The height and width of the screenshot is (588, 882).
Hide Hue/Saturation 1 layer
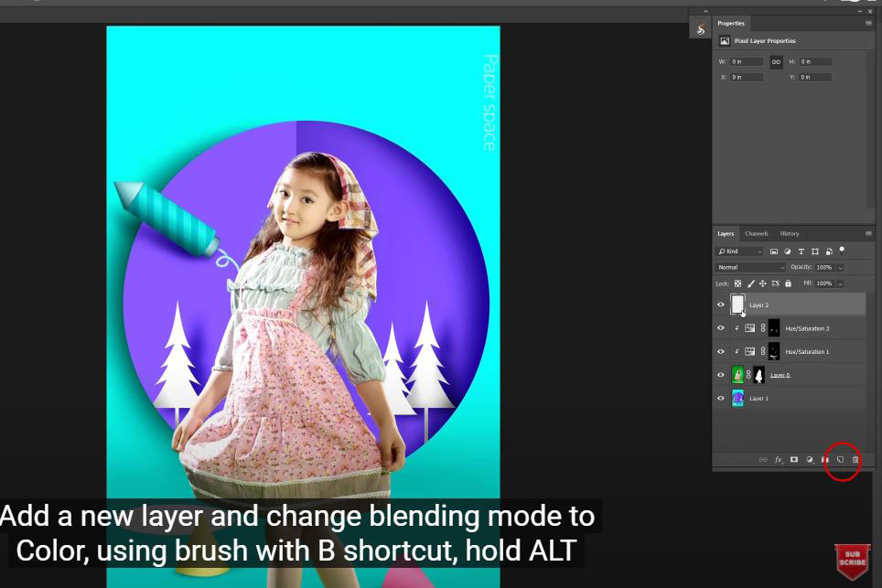coord(721,351)
